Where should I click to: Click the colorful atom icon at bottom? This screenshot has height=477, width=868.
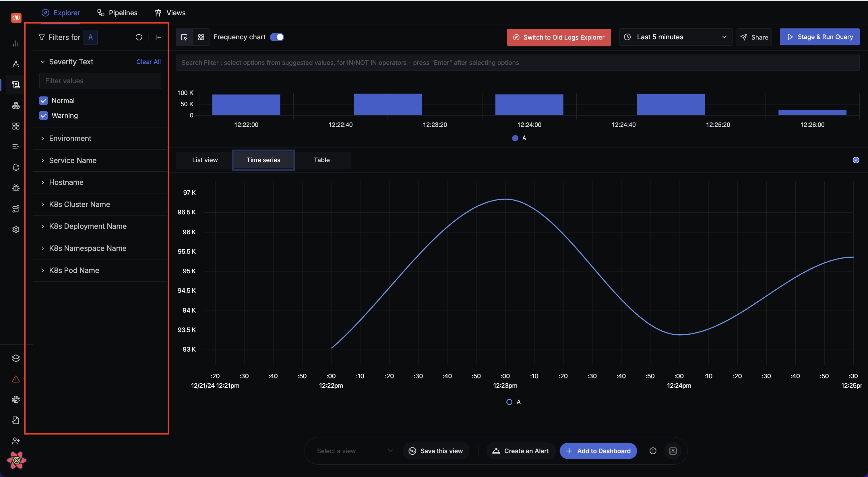tap(17, 460)
